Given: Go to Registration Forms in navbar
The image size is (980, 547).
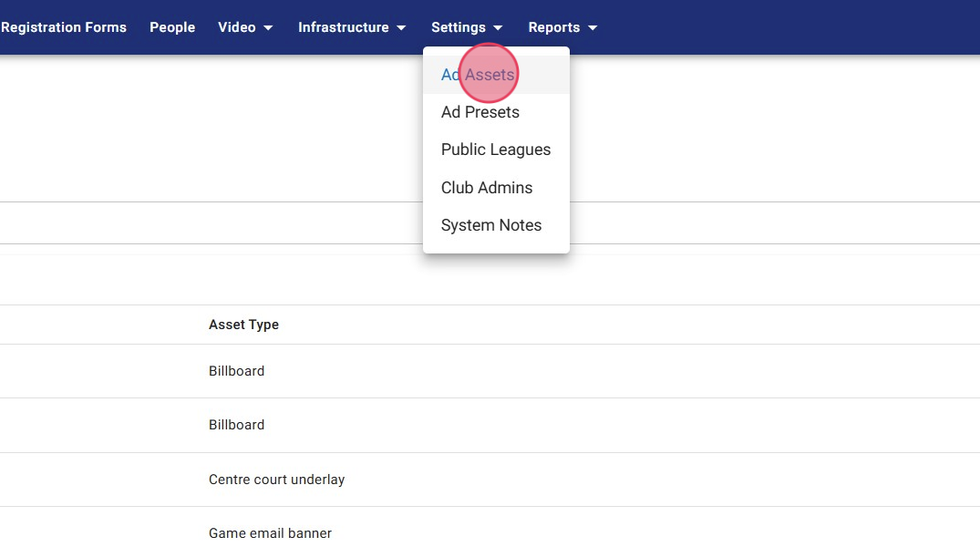Looking at the screenshot, I should pyautogui.click(x=64, y=27).
